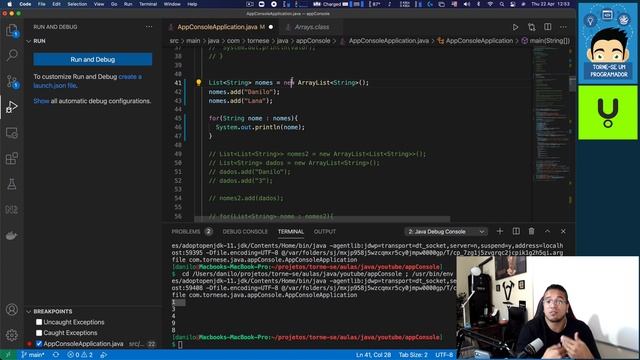This screenshot has width=640, height=360.
Task: Open the sound volume menu bar icon
Action: pyautogui.click(x=467, y=4)
